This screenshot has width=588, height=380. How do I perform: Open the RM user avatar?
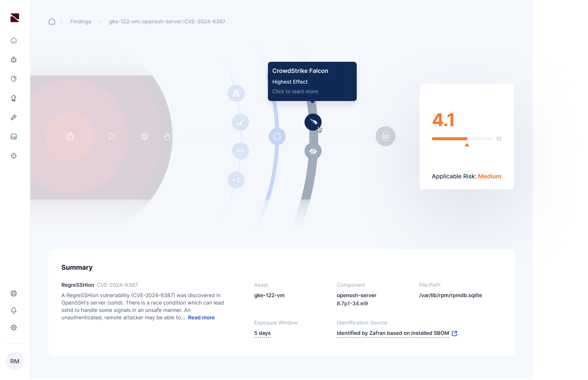pos(15,361)
